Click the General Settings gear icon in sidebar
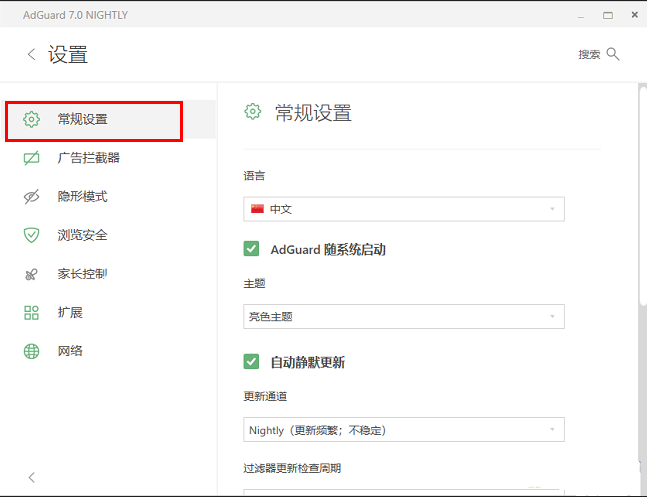The image size is (647, 497). [x=32, y=120]
